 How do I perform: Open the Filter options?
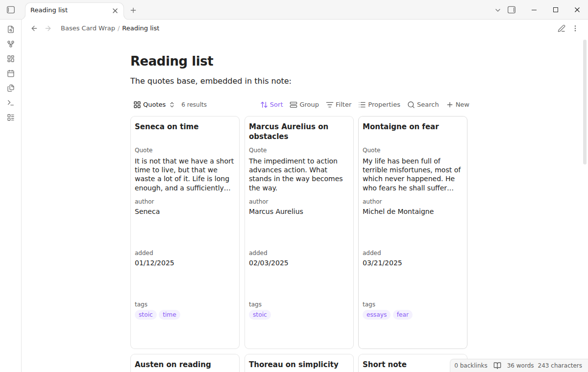pyautogui.click(x=339, y=105)
